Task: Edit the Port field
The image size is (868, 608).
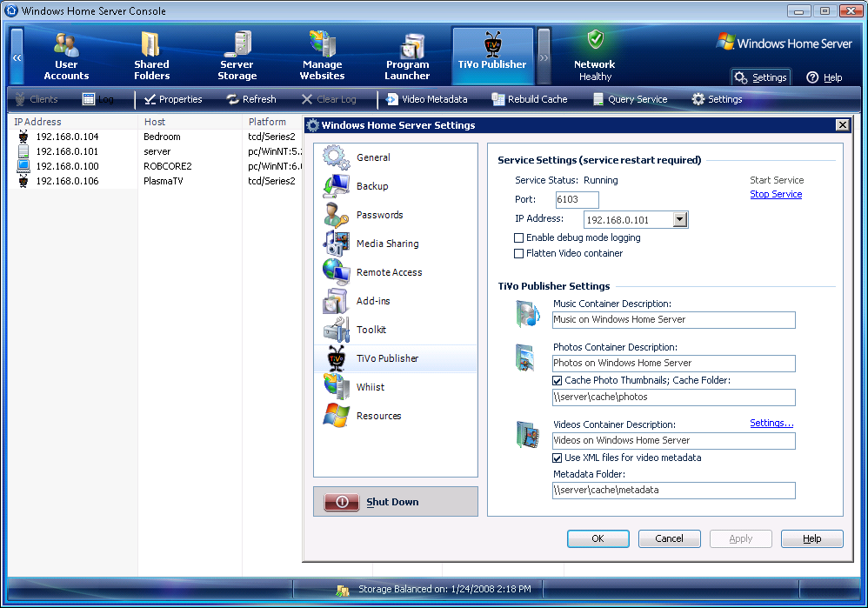Action: 577,199
